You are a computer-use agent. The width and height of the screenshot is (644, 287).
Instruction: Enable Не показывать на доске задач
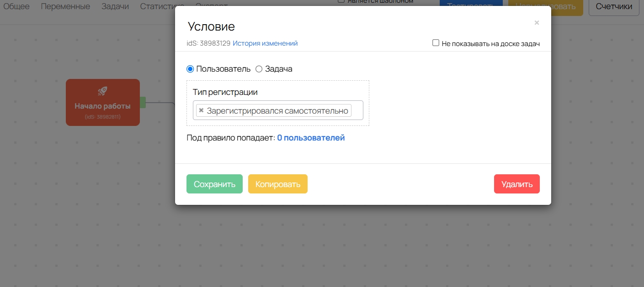click(x=436, y=43)
